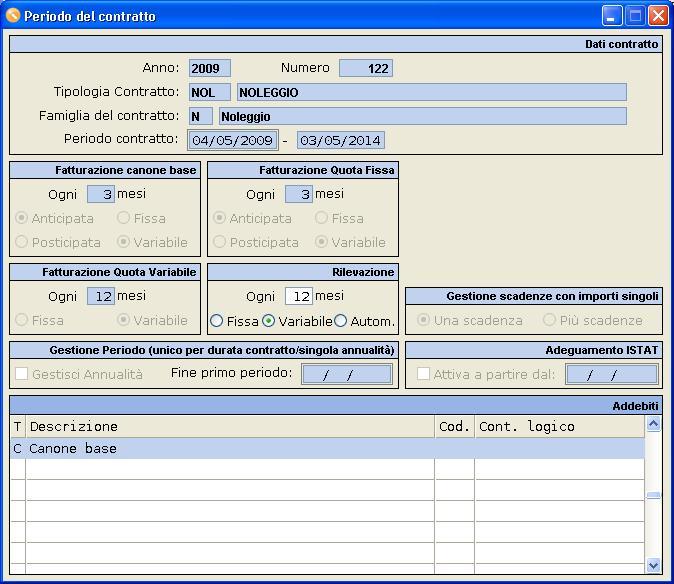
Task: Select Posticipata in Fatturazione Quota Fissa
Action: pos(219,242)
